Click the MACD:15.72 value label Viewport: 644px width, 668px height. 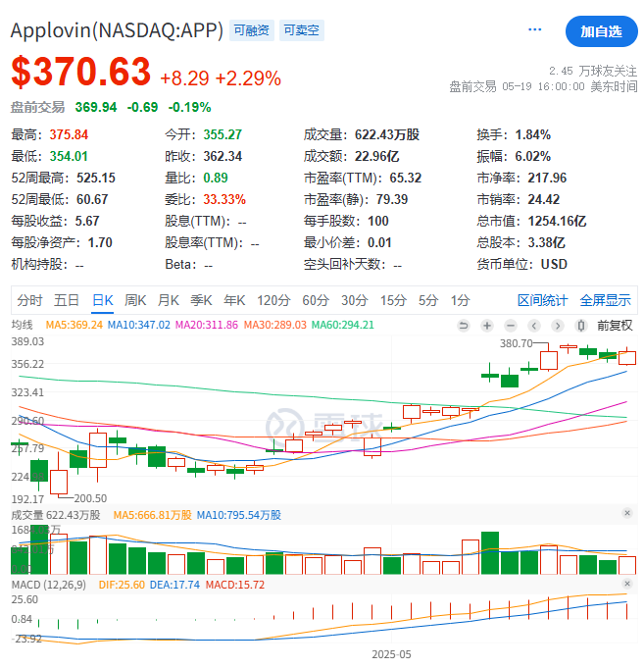pyautogui.click(x=235, y=585)
